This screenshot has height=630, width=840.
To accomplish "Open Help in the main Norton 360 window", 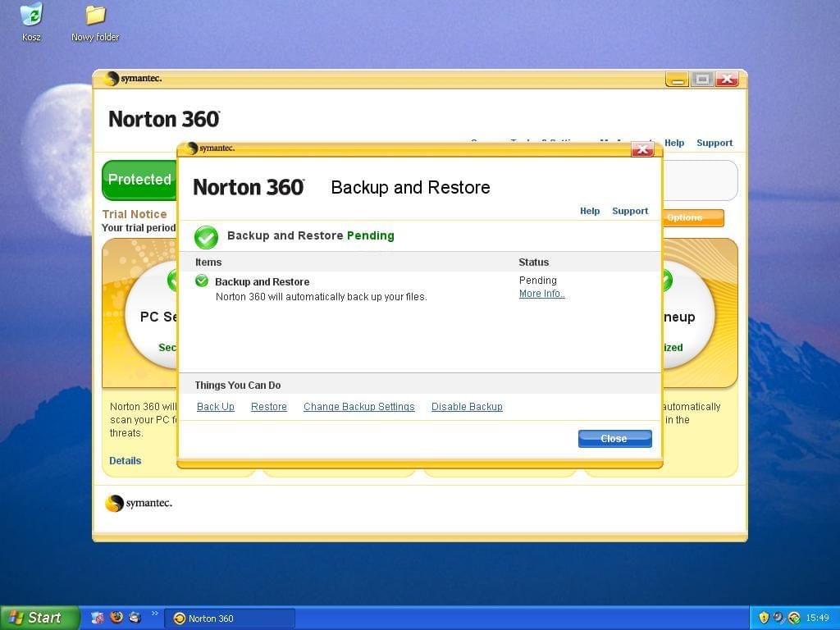I will [674, 143].
